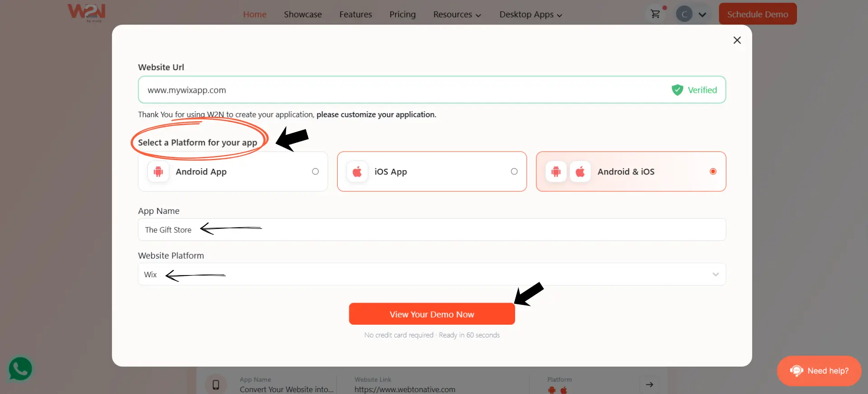Image resolution: width=868 pixels, height=394 pixels.
Task: Open WhatsApp chat bubble
Action: click(x=20, y=369)
